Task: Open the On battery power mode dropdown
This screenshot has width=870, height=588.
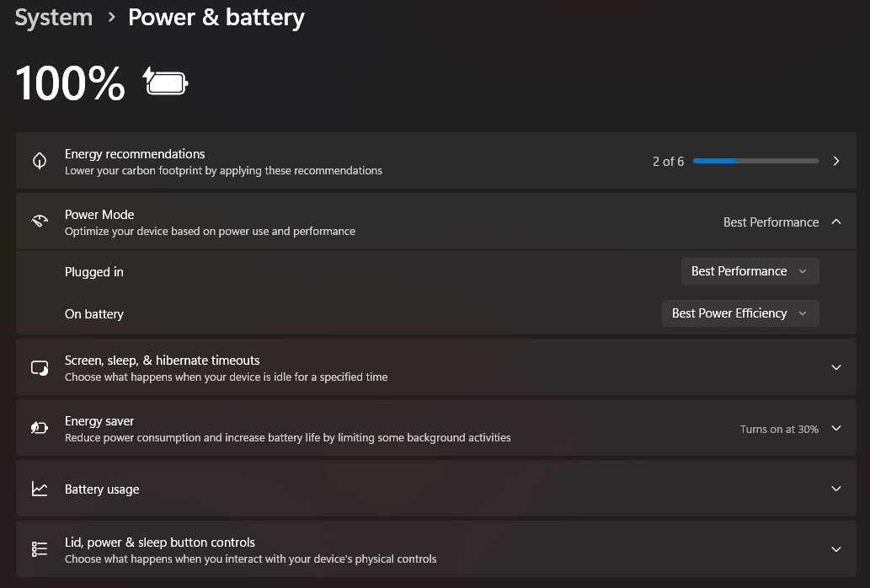Action: [x=739, y=313]
